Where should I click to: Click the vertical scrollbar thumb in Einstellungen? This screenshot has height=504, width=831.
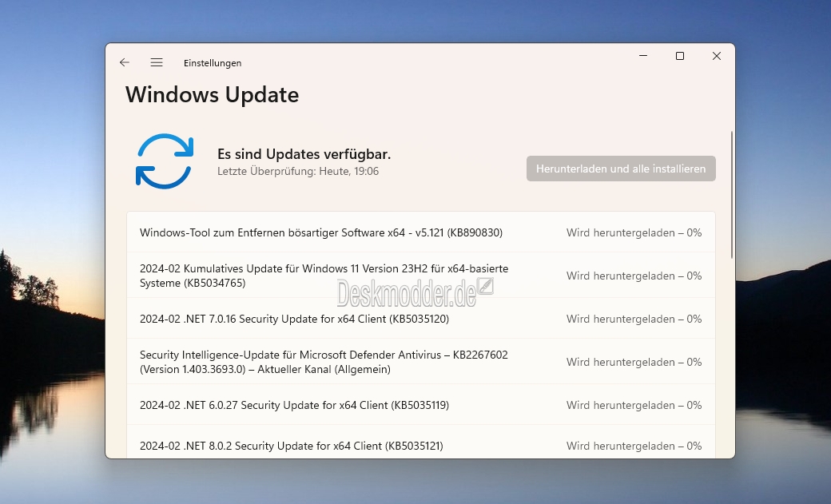[732, 195]
